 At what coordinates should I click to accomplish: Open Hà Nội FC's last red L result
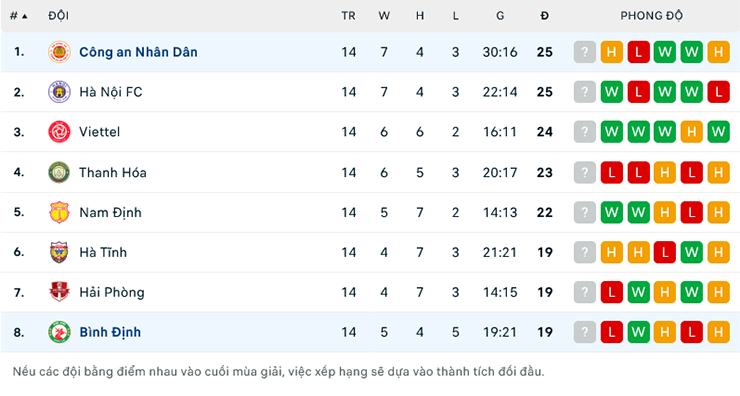click(x=718, y=92)
